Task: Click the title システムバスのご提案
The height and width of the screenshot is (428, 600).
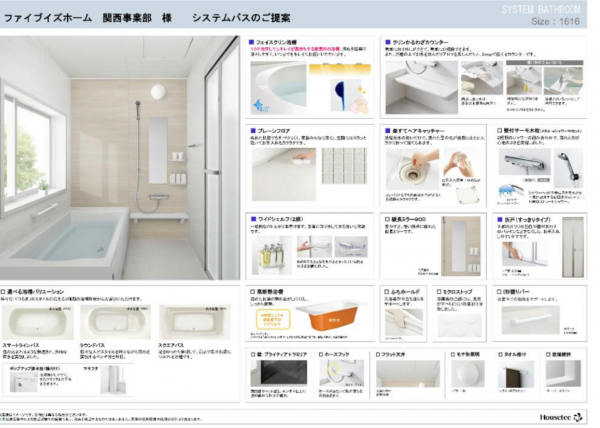Action: click(x=241, y=18)
